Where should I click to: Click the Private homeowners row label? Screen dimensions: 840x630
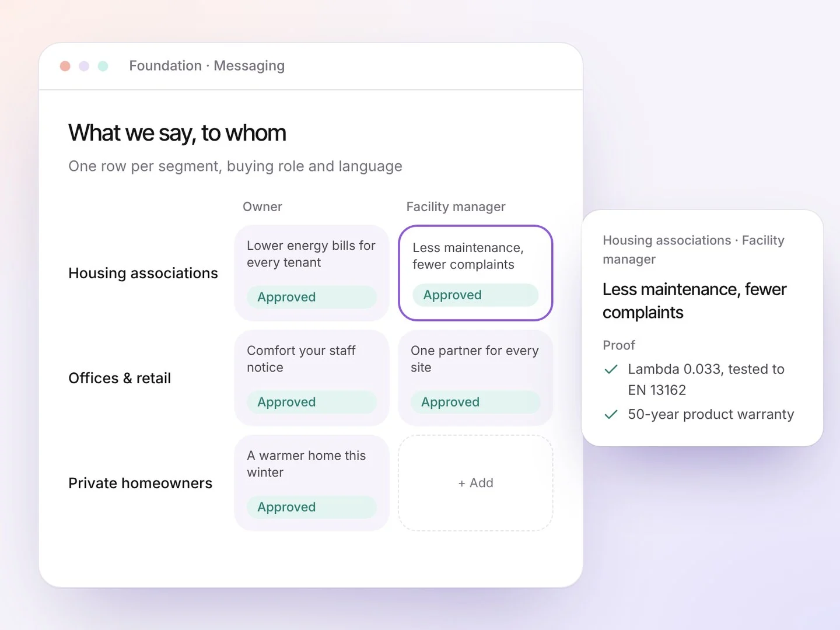(140, 483)
